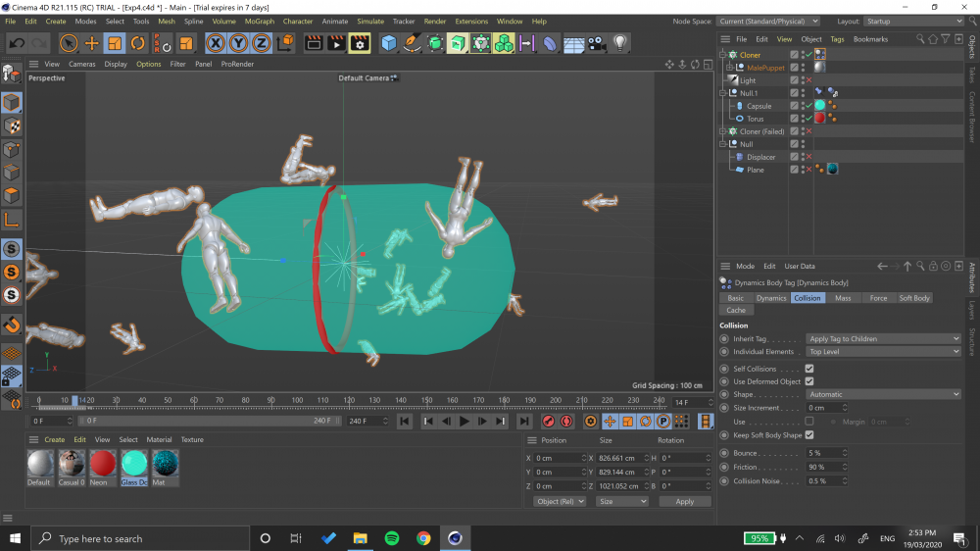The width and height of the screenshot is (980, 551).
Task: Open viewport Cameras menu
Action: coord(82,64)
